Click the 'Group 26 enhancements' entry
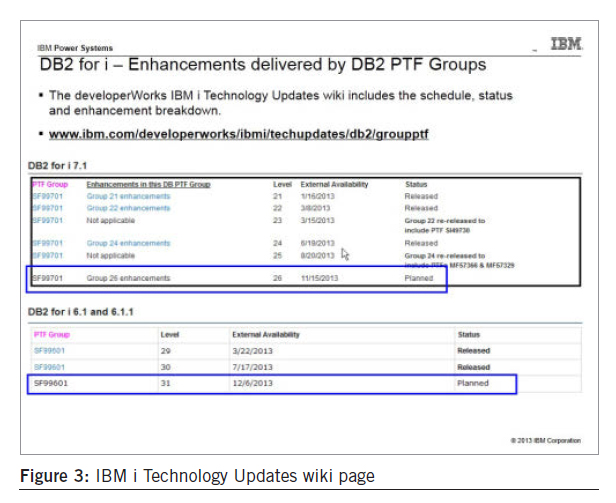Image resolution: width=616 pixels, height=503 pixels. pos(128,278)
